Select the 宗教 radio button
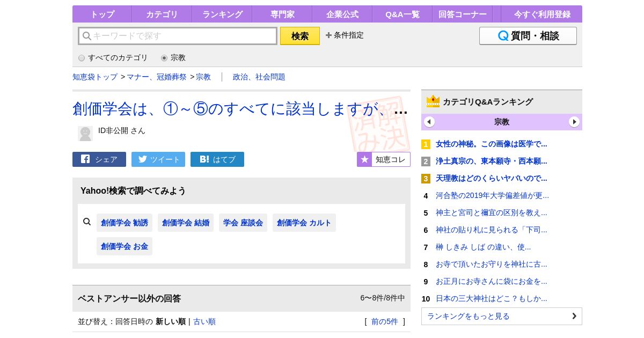The image size is (644, 338). [x=164, y=58]
